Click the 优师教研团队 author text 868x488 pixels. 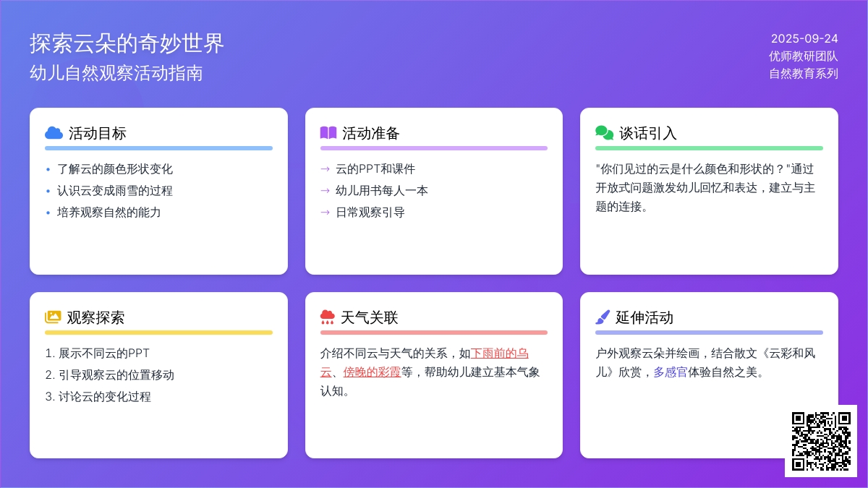(803, 56)
